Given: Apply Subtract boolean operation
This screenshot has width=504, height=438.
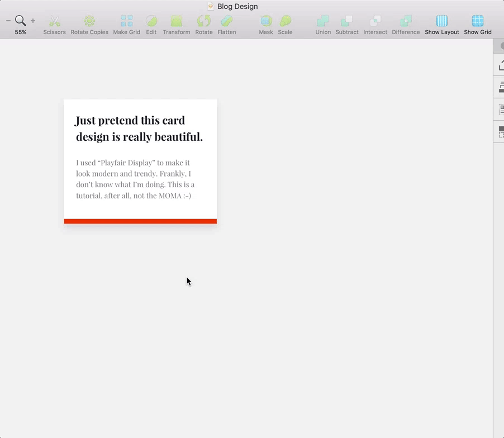Looking at the screenshot, I should 347,25.
